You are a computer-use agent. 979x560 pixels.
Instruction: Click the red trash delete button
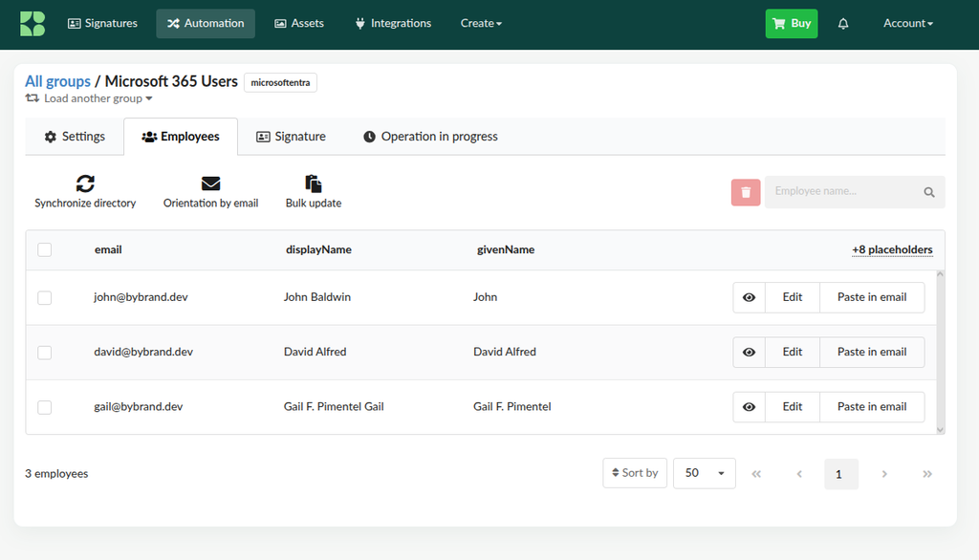[x=746, y=192]
